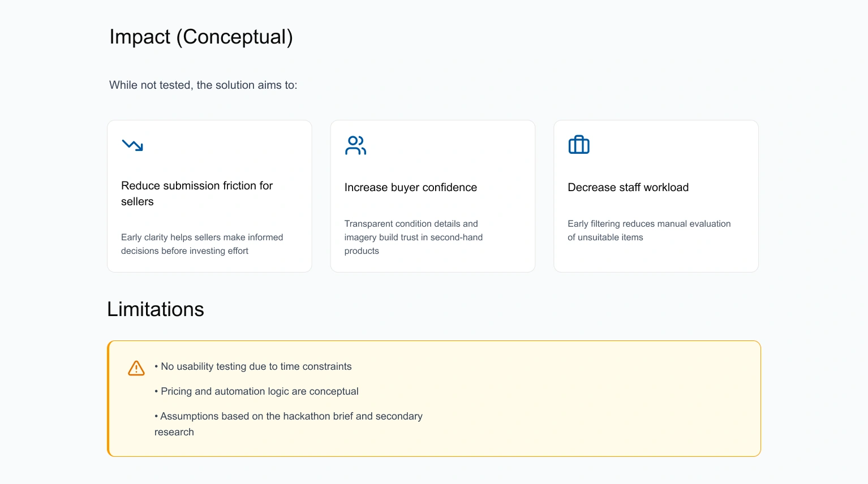Image resolution: width=868 pixels, height=484 pixels.
Task: Click the two-people users icon
Action: [355, 145]
